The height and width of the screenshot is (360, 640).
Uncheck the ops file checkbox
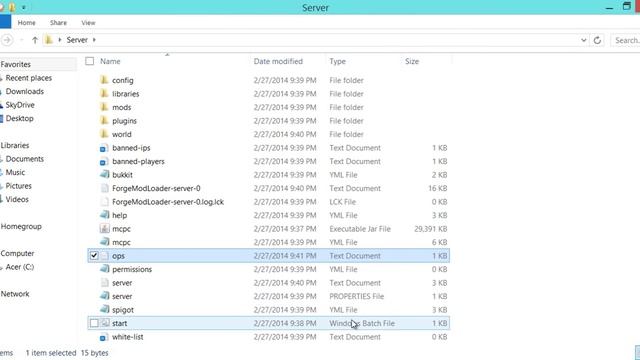94,256
